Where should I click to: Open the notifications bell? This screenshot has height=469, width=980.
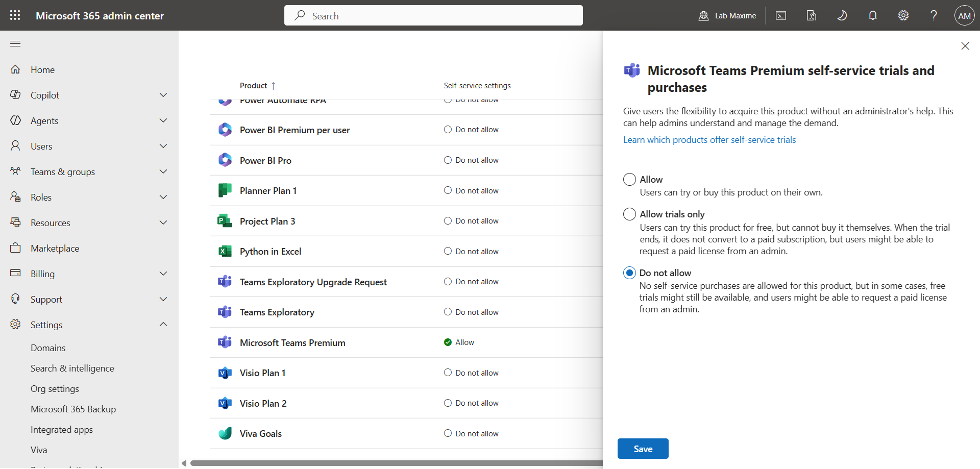pyautogui.click(x=873, y=15)
